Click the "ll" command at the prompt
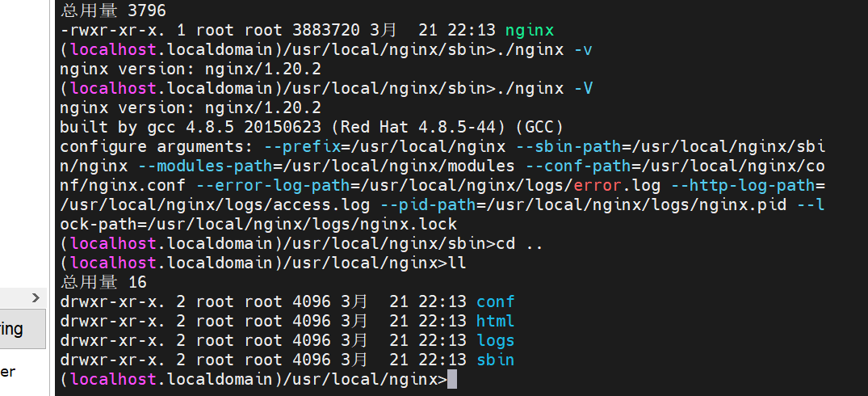Image resolution: width=868 pixels, height=396 pixels. [458, 263]
